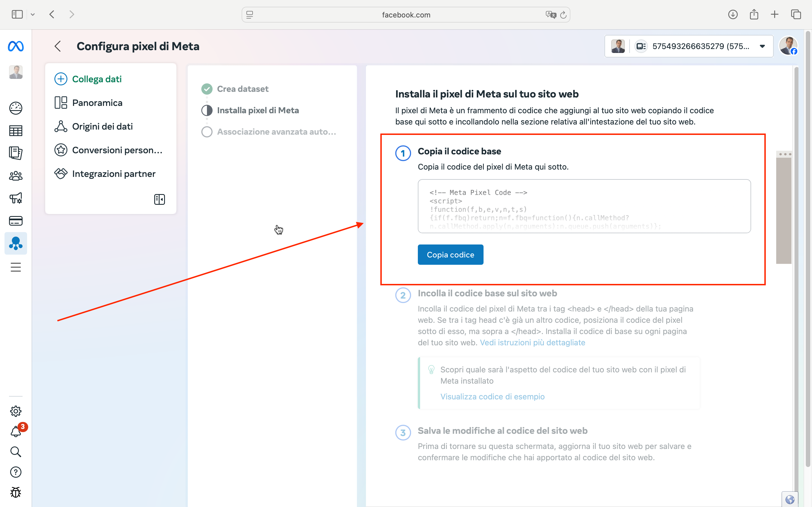
Task: Open the Audiences people icon
Action: click(x=16, y=176)
